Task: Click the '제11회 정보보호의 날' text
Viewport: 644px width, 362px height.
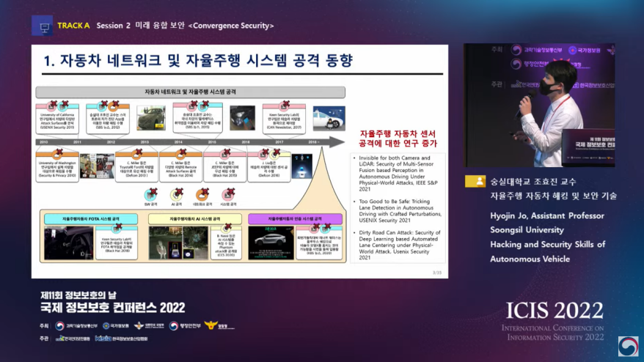Action: pyautogui.click(x=78, y=295)
